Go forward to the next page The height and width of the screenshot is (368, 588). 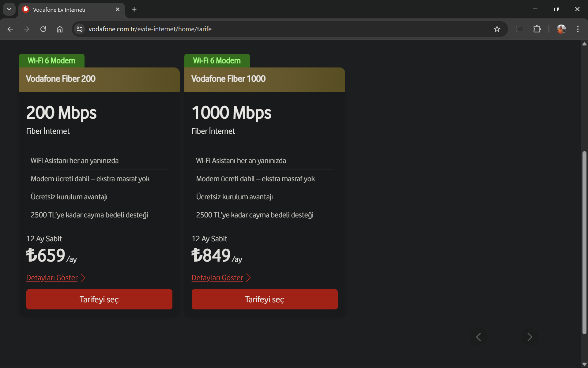(27, 29)
